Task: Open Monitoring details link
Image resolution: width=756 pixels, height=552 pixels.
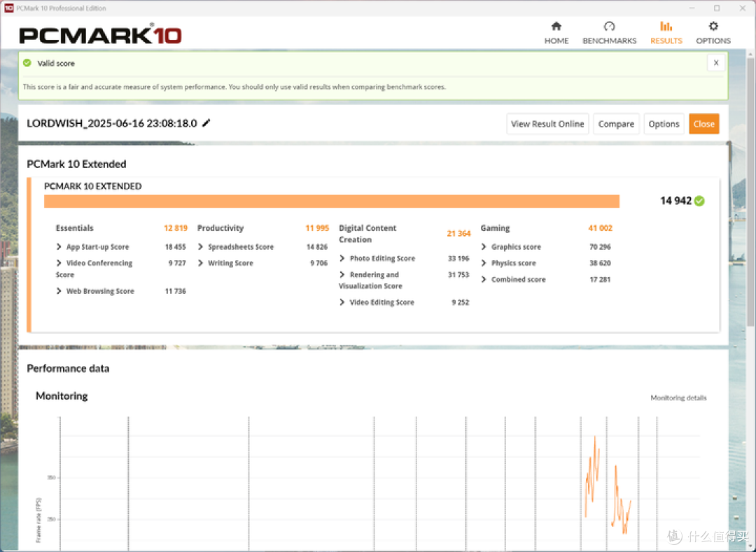Action: (x=678, y=398)
